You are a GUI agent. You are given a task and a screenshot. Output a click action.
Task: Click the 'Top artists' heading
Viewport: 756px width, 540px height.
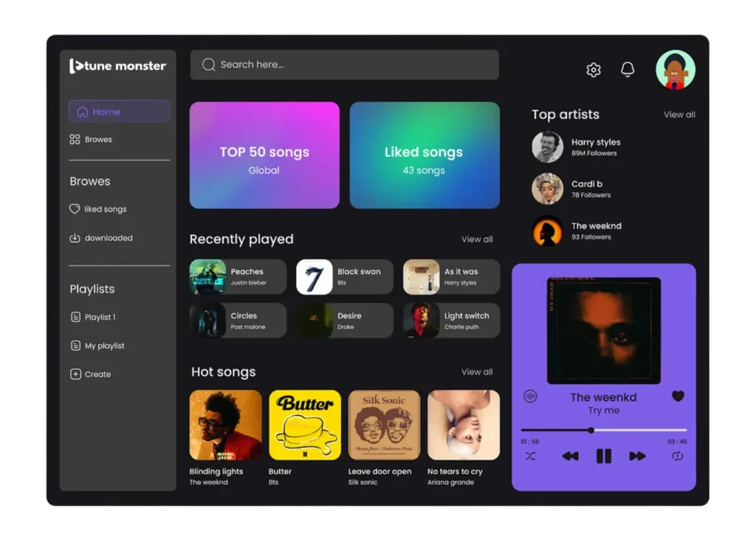[x=566, y=115]
